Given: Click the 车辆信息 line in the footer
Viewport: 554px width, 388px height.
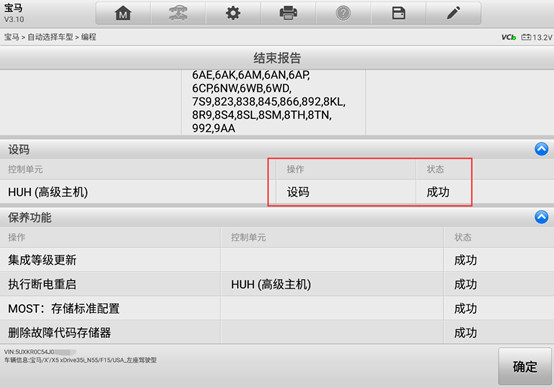Looking at the screenshot, I should pyautogui.click(x=80, y=360).
